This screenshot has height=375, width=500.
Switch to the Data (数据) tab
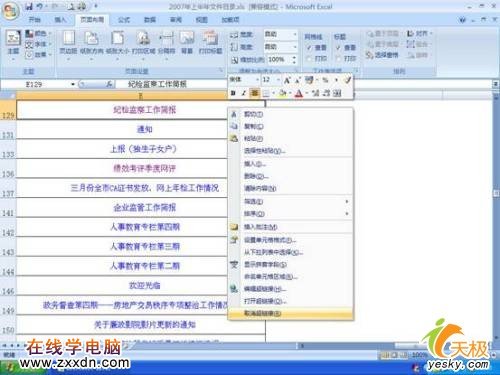point(150,20)
